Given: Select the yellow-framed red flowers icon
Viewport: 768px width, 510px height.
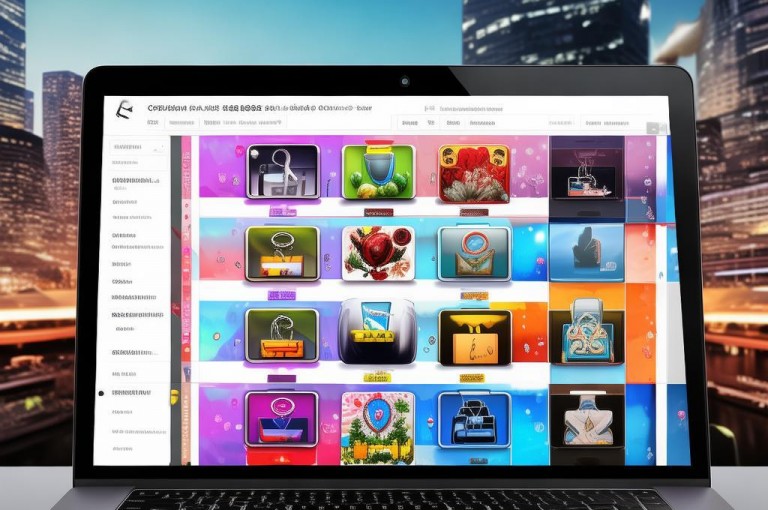Looking at the screenshot, I should pyautogui.click(x=474, y=173).
